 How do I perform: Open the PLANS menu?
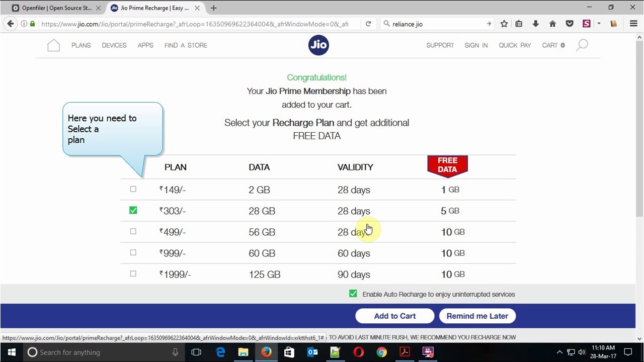[x=81, y=45]
